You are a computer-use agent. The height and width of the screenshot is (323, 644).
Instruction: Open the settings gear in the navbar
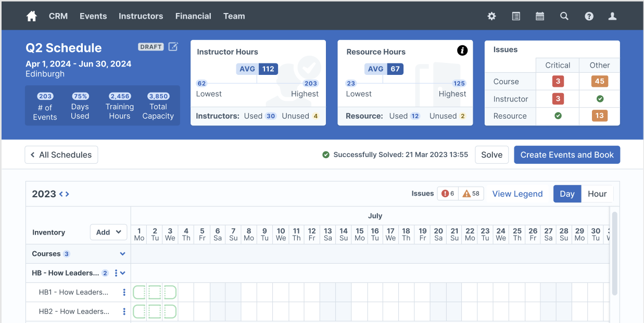coord(491,16)
